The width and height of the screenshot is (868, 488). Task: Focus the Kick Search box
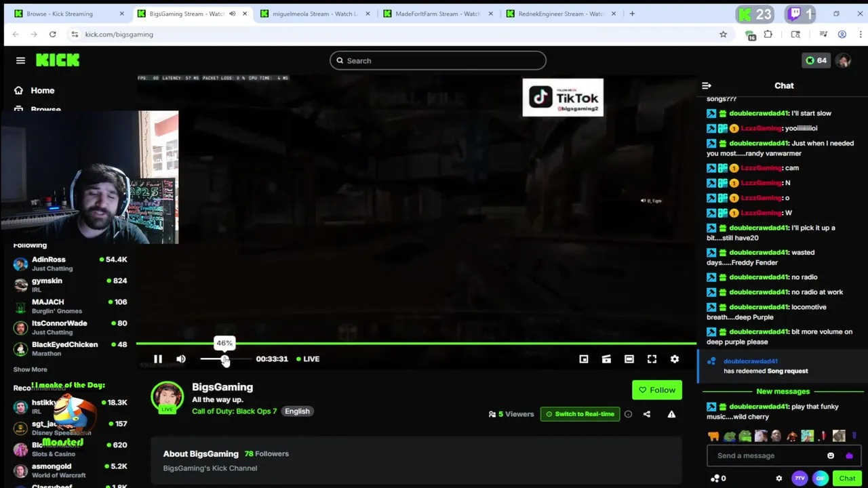[438, 60]
